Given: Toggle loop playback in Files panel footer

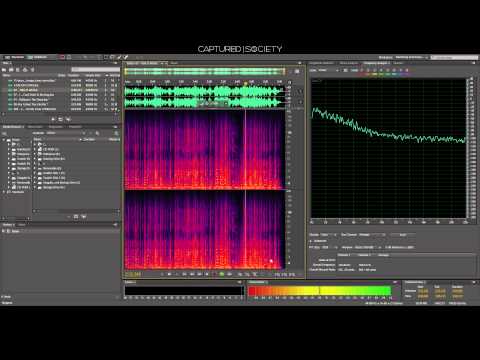Looking at the screenshot, I should [61, 119].
